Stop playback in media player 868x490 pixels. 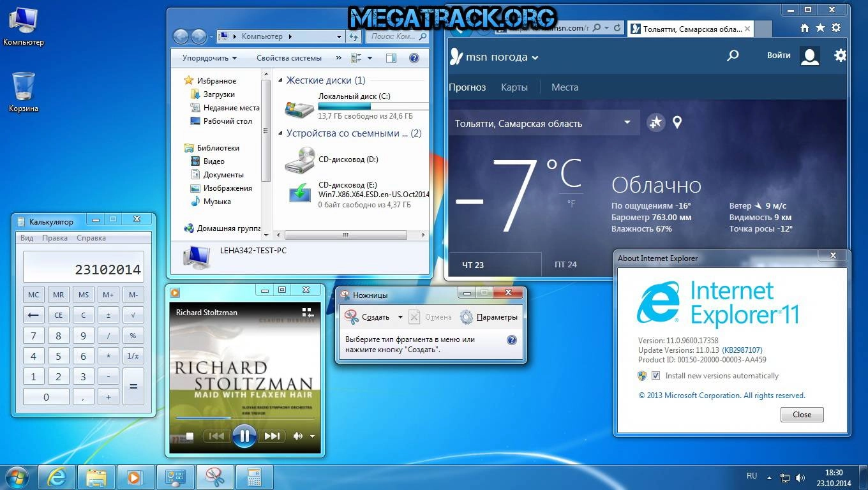click(x=190, y=436)
